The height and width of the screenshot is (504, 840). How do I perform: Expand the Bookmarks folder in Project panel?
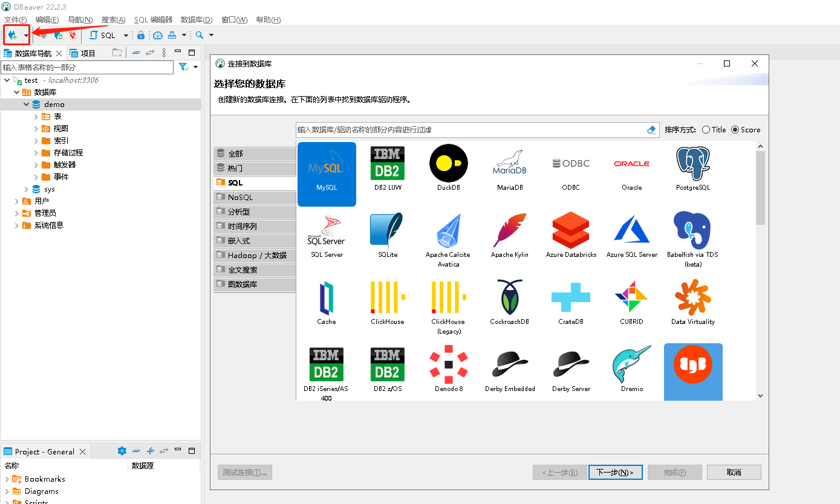(7, 479)
